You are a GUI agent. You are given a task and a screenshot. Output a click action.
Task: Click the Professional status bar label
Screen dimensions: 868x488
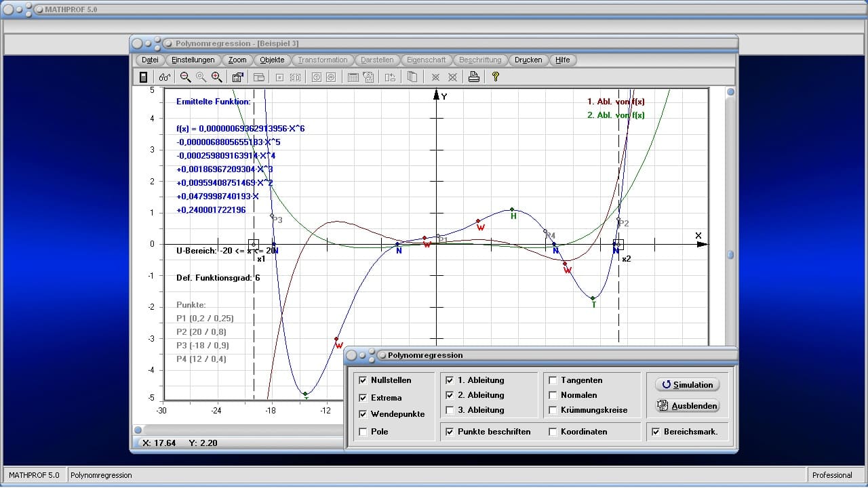tap(832, 475)
